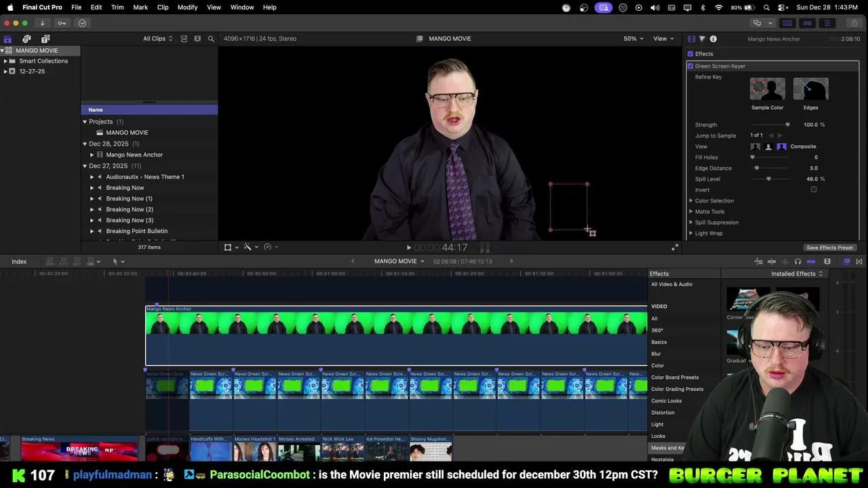This screenshot has width=868, height=488.
Task: Play the viewer with the play button
Action: 408,248
